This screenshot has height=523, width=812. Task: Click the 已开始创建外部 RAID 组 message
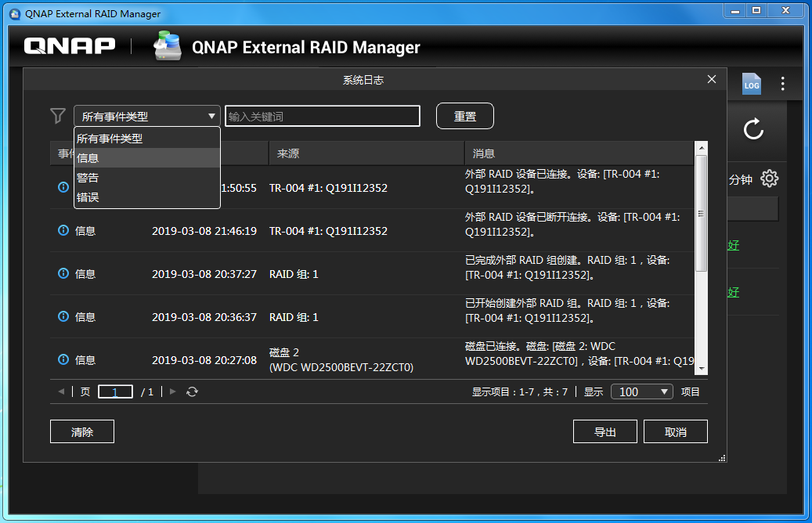[x=567, y=310]
